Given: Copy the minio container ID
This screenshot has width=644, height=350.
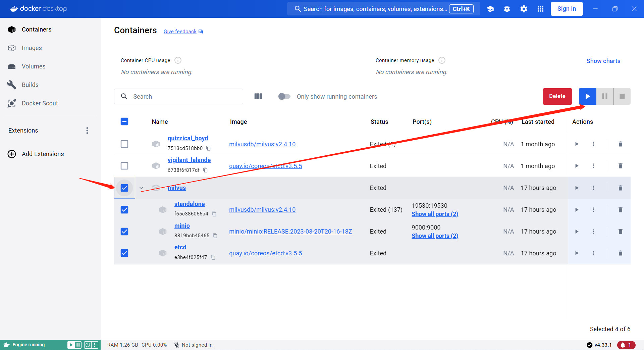Looking at the screenshot, I should pyautogui.click(x=215, y=236).
